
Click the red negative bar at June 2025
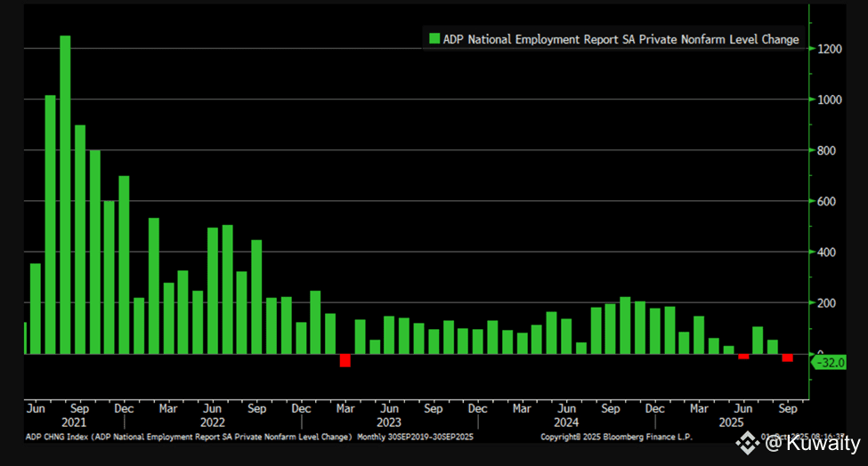(743, 357)
